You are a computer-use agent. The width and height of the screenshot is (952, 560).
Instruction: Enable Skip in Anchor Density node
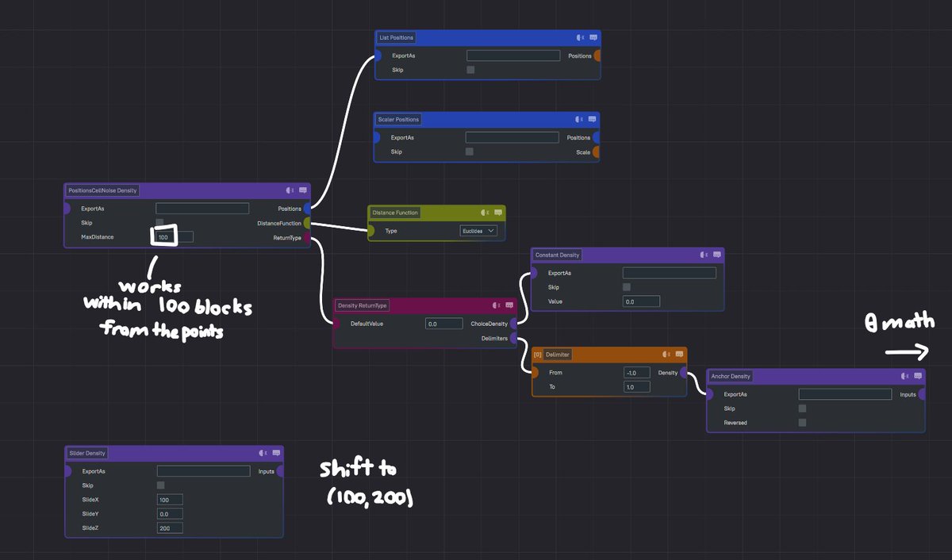click(802, 408)
